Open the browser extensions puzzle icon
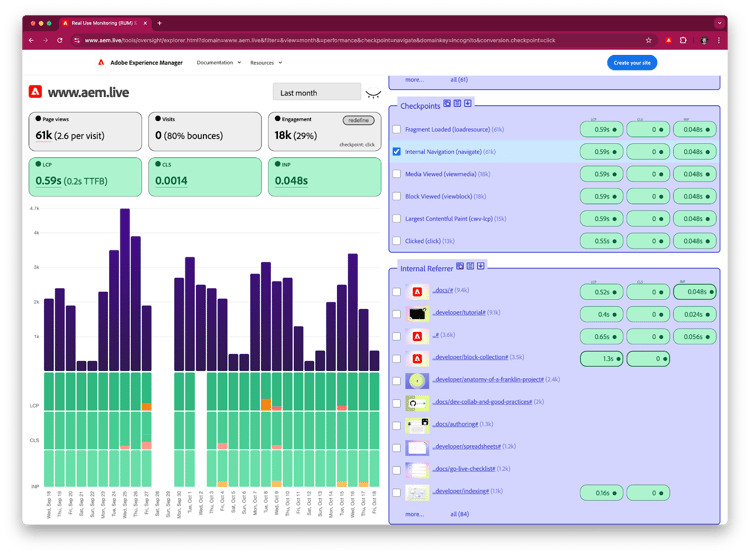The width and height of the screenshot is (750, 554). [683, 41]
